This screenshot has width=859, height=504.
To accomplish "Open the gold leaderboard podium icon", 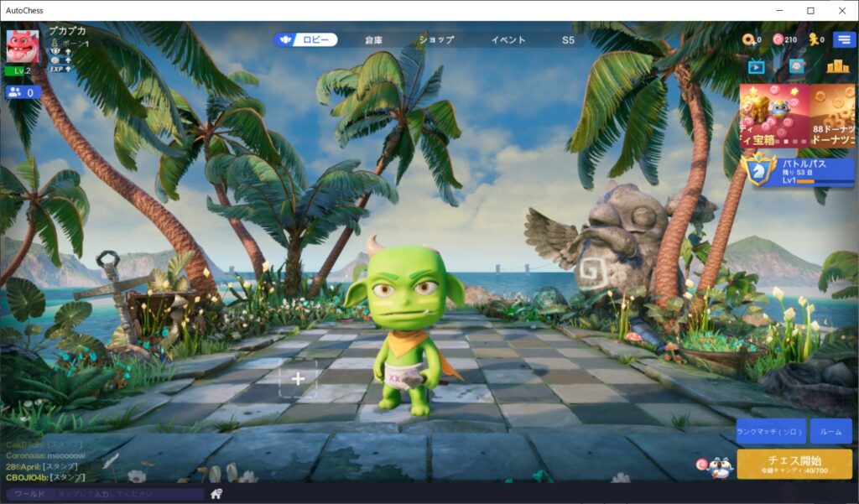I will (838, 66).
